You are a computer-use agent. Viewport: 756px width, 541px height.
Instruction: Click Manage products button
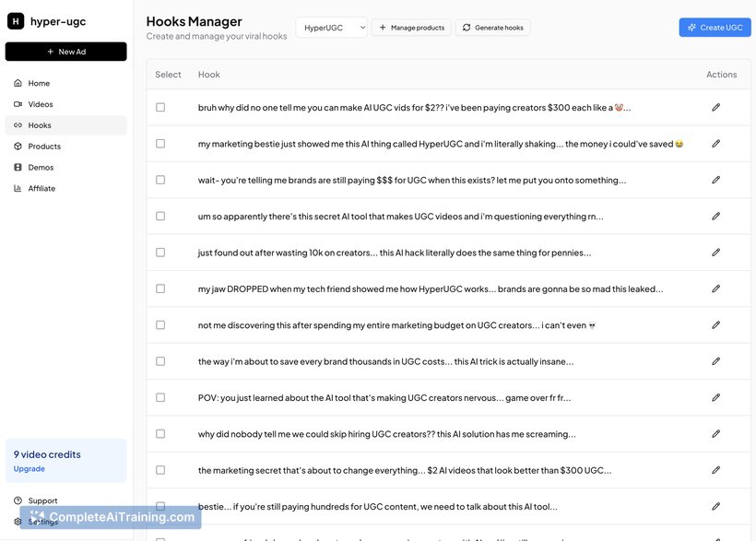click(x=411, y=28)
